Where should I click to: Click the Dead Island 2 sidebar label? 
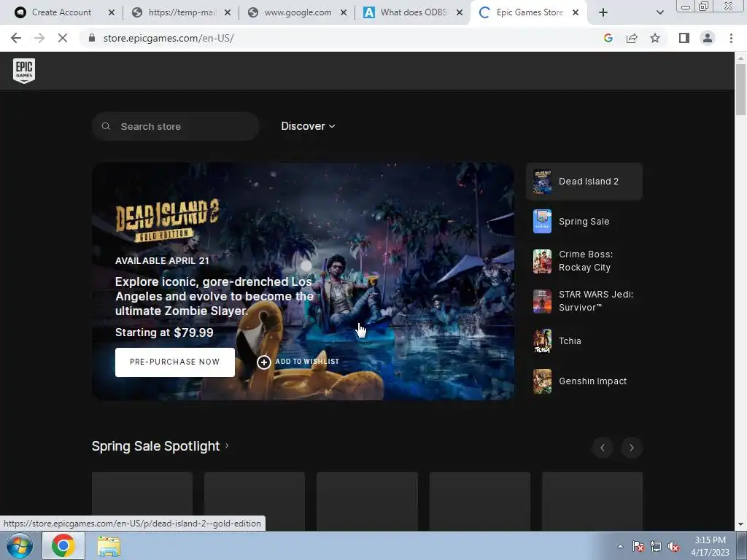coord(589,182)
